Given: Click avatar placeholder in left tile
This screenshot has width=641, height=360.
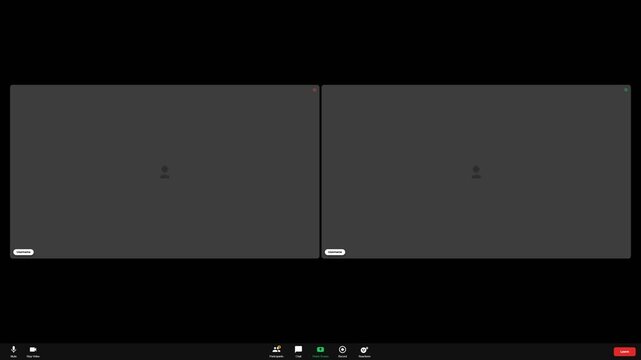Looking at the screenshot, I should [x=165, y=172].
